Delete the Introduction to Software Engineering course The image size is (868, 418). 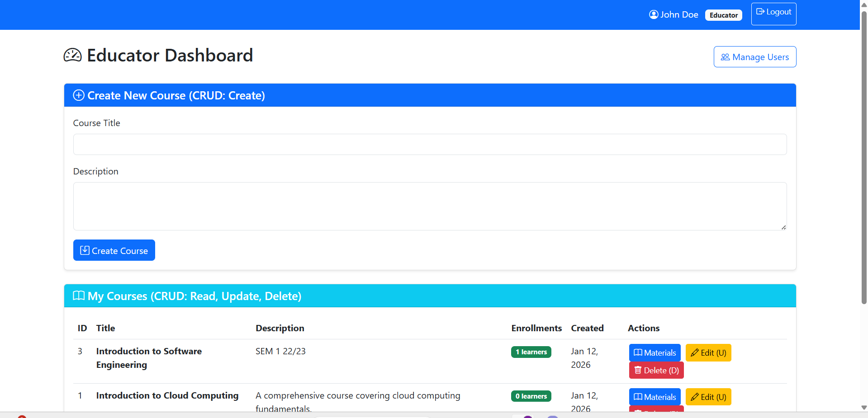(656, 371)
